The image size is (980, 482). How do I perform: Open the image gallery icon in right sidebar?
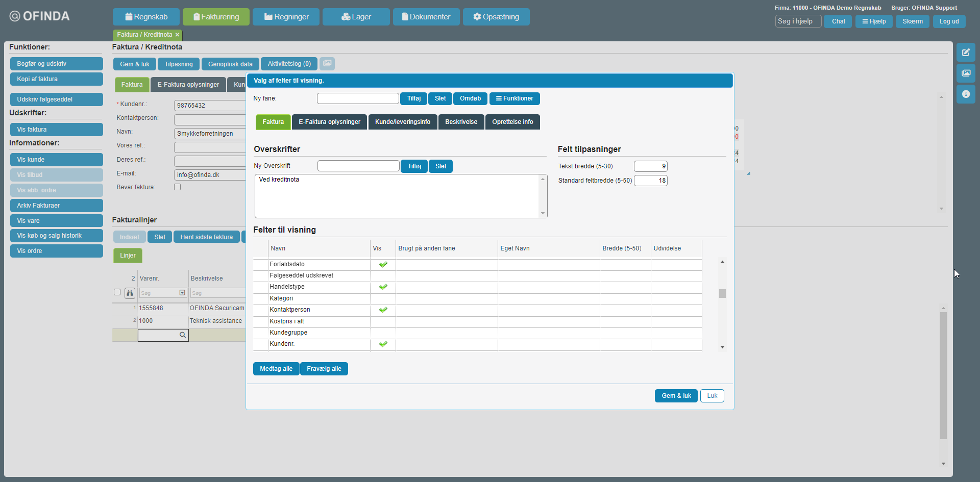[x=966, y=73]
